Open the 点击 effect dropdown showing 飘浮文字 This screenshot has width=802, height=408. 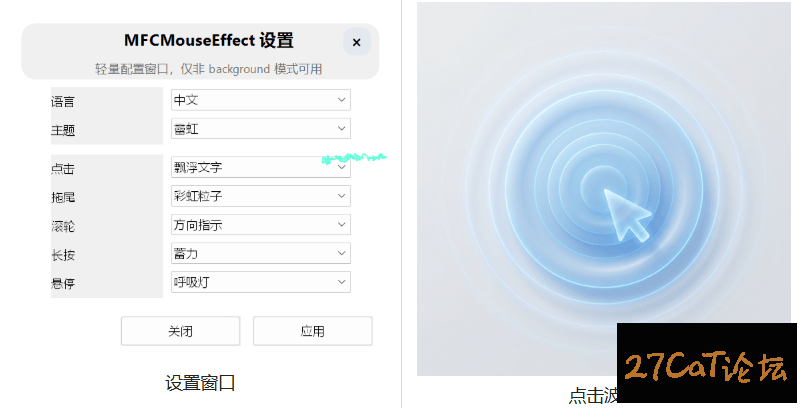(x=260, y=167)
